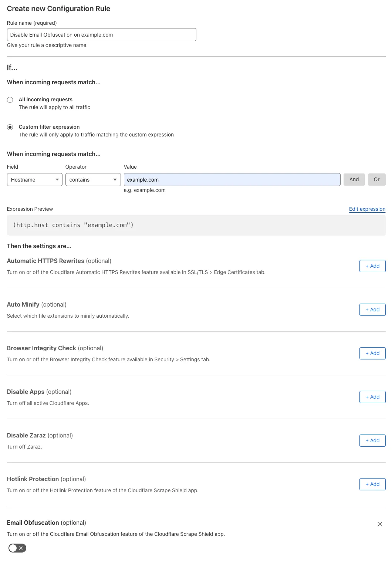This screenshot has width=392, height=561.
Task: Open the Hostname field dropdown
Action: coord(34,179)
